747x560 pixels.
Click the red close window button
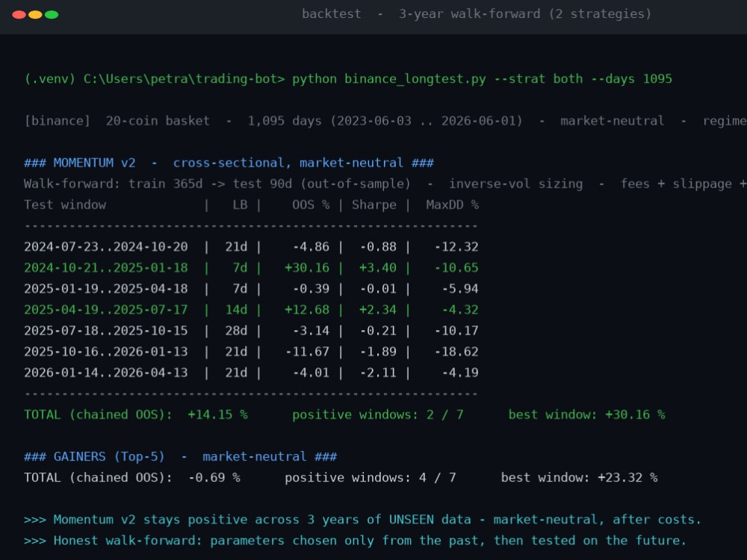(x=19, y=15)
